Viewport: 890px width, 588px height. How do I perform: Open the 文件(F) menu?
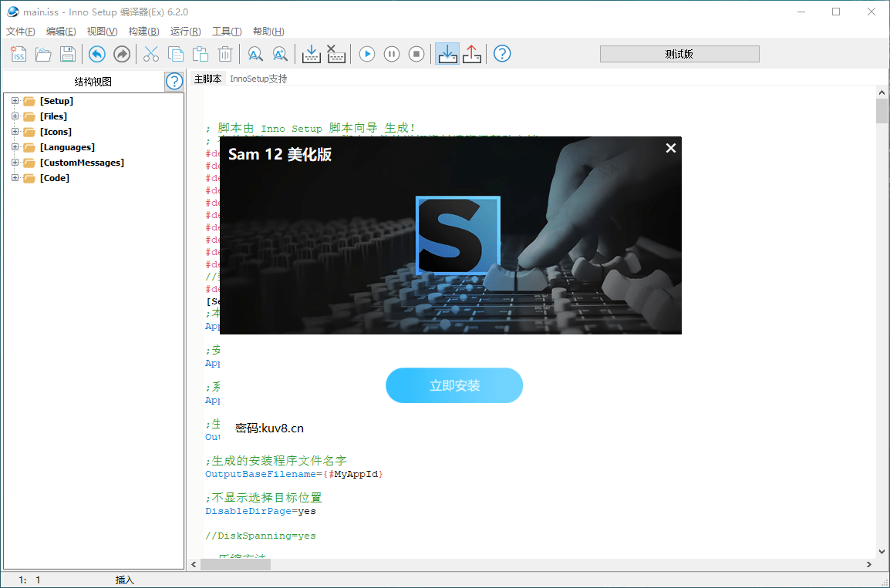tap(20, 31)
